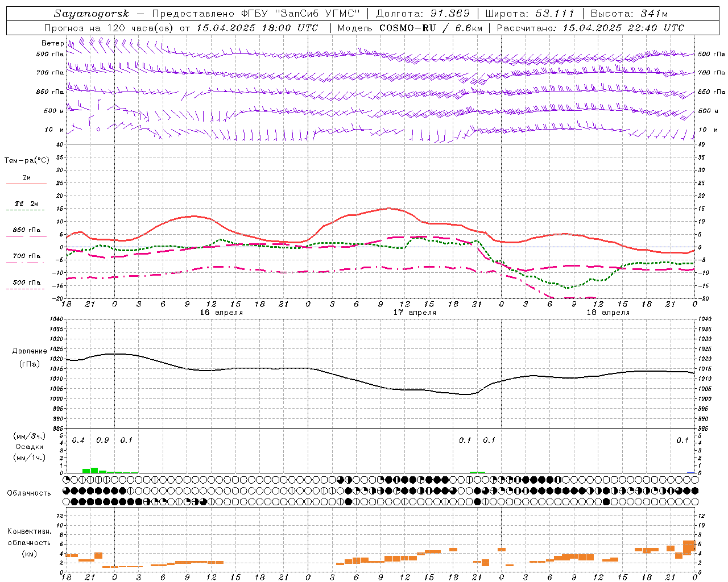The image size is (728, 582).
Task: Click the '850 гПа' temperature legend entry
Action: pos(26,230)
